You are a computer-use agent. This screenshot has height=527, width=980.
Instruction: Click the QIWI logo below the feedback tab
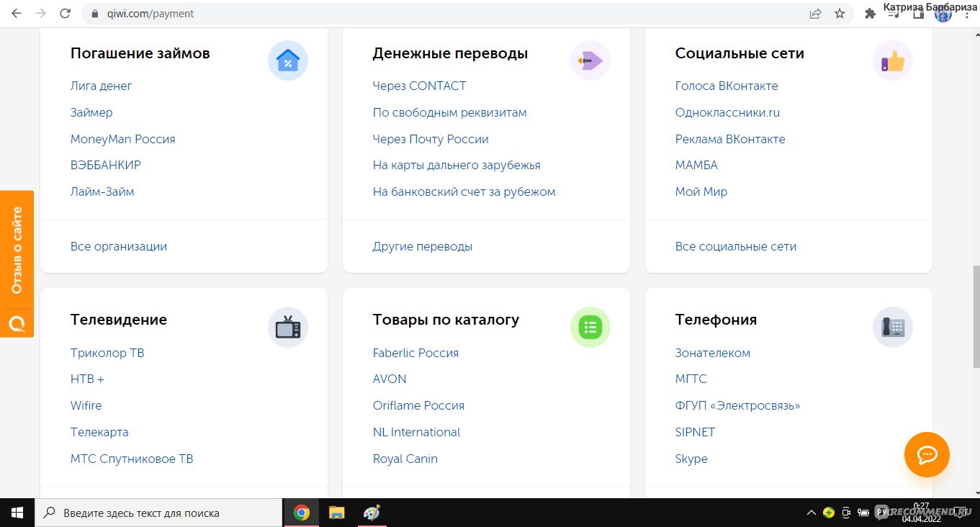pos(17,323)
